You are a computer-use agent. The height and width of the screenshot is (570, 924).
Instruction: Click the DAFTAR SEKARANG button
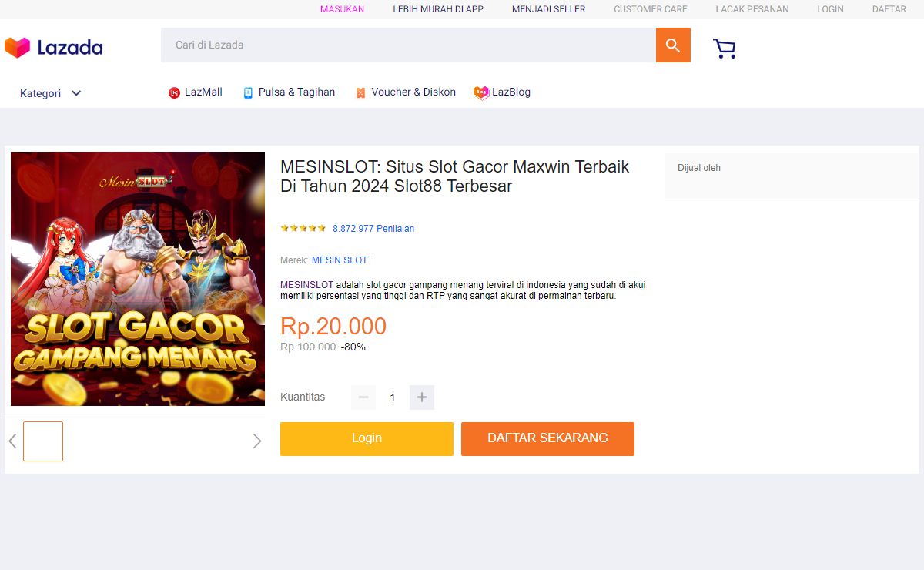(547, 439)
